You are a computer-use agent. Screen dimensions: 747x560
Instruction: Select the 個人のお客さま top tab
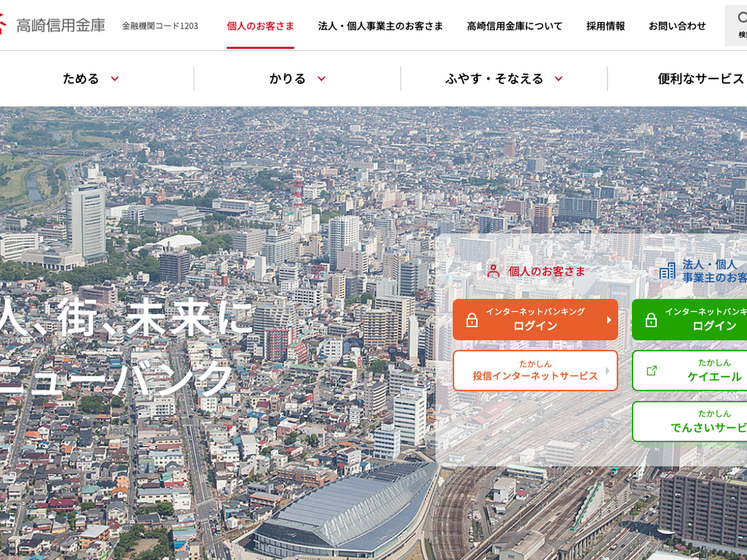(x=260, y=26)
